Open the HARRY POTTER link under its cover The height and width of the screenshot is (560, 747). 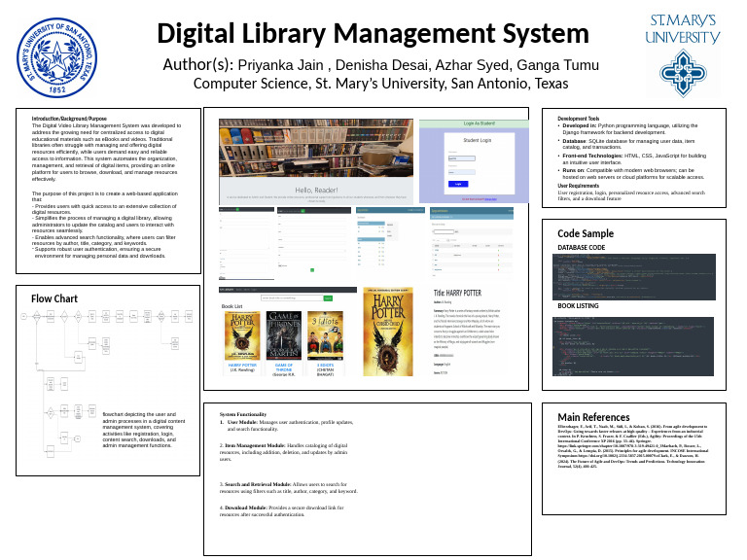coord(242,365)
